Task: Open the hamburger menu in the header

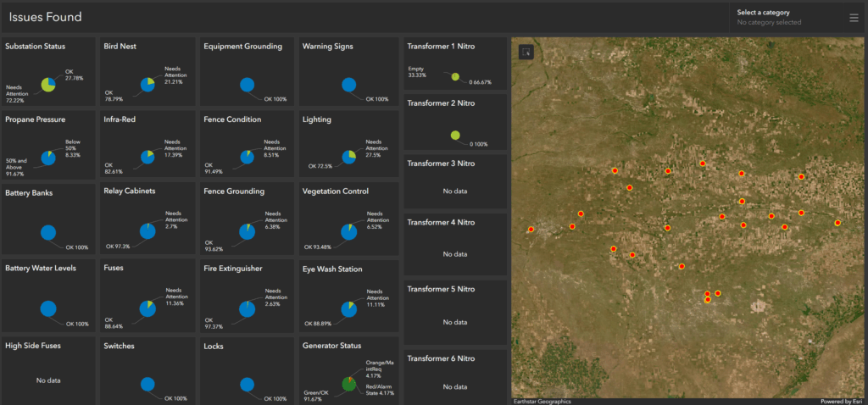Action: click(854, 18)
